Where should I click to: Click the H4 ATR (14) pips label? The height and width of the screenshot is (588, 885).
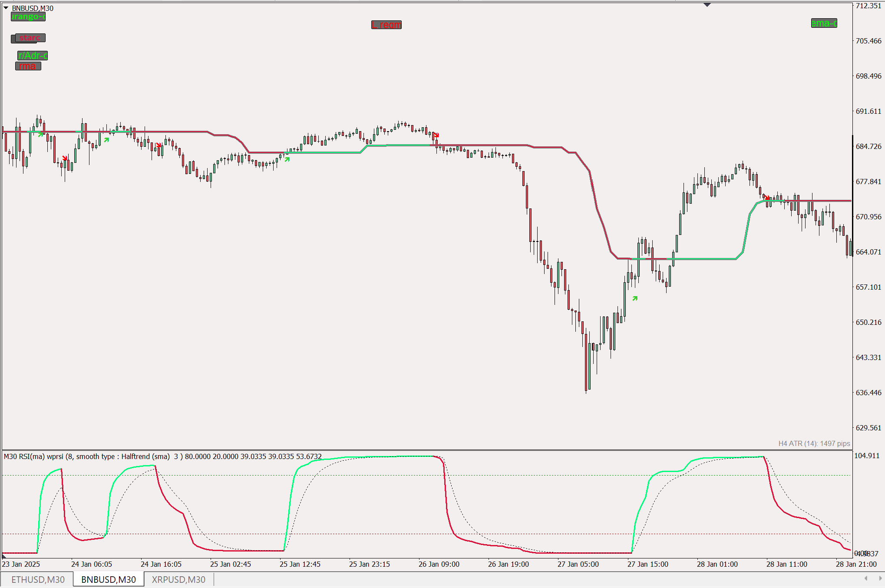tap(814, 443)
